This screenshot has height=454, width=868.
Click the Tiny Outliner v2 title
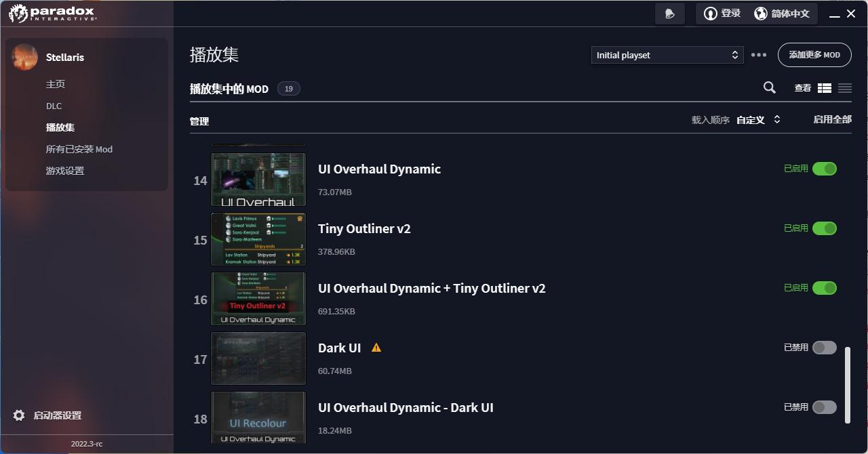point(365,229)
